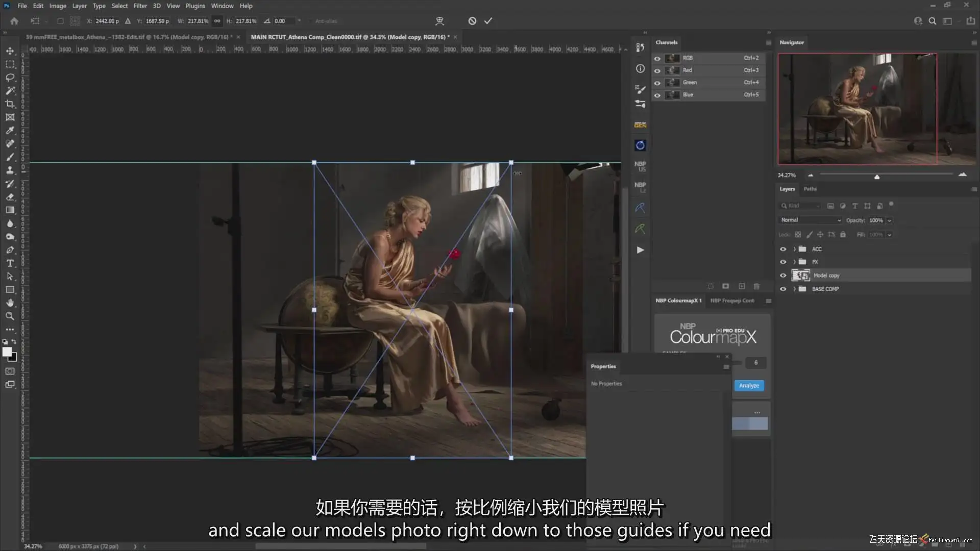The width and height of the screenshot is (980, 551).
Task: Open the layer Opacity dropdown arrow
Action: [x=889, y=220]
